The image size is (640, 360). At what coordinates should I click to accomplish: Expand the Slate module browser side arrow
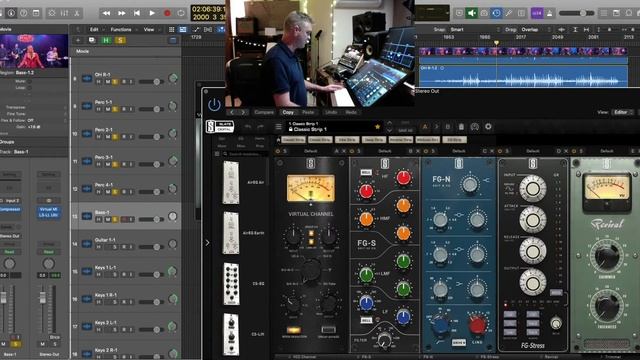207,242
